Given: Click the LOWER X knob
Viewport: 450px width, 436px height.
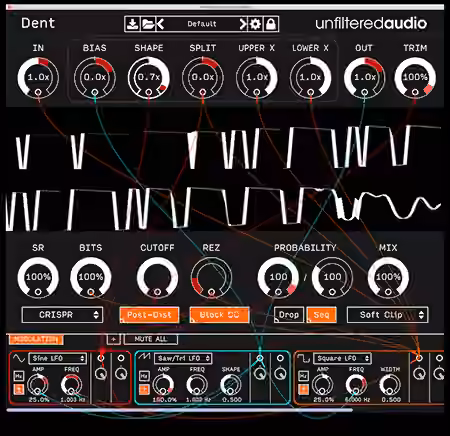Looking at the screenshot, I should click(x=310, y=77).
